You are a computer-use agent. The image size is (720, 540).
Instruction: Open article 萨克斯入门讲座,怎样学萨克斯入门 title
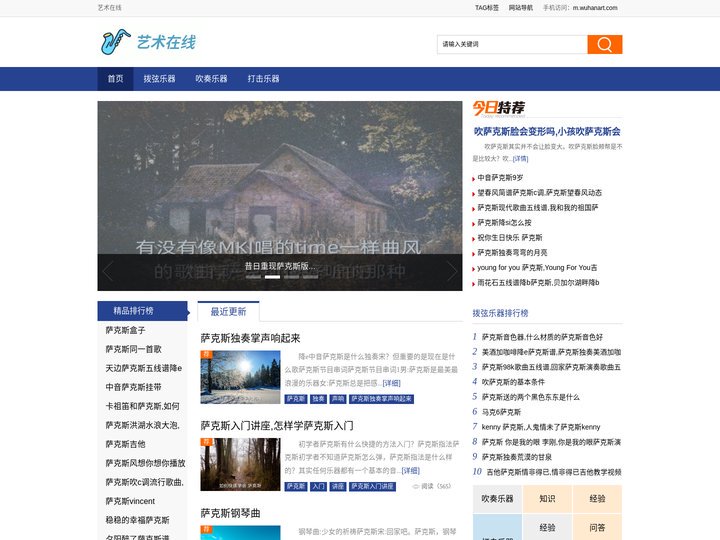[277, 426]
